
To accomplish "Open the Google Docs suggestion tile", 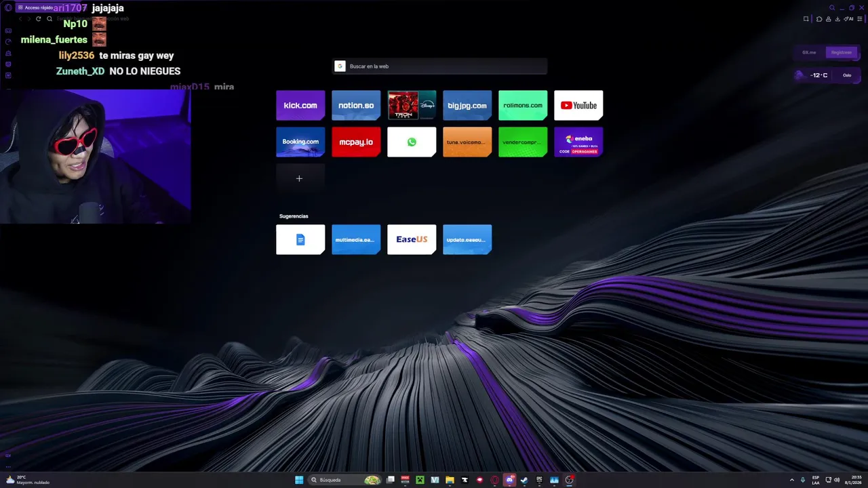I will click(300, 239).
